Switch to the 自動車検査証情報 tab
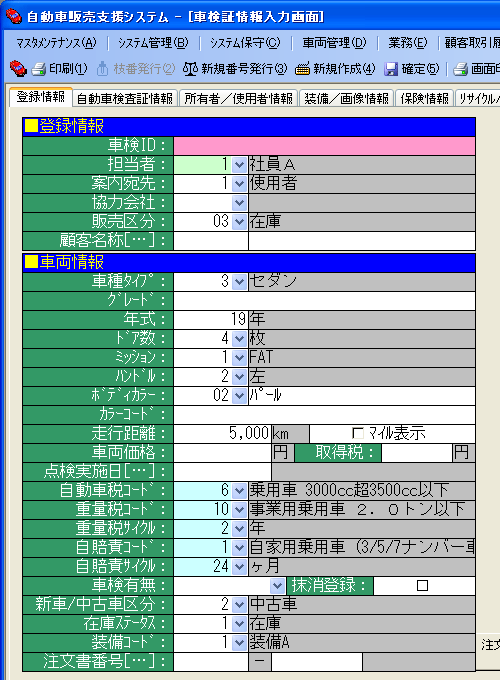 tap(125, 98)
